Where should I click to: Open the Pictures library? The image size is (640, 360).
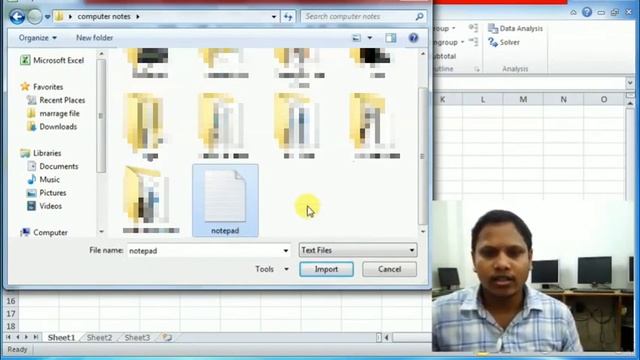pyautogui.click(x=47, y=193)
